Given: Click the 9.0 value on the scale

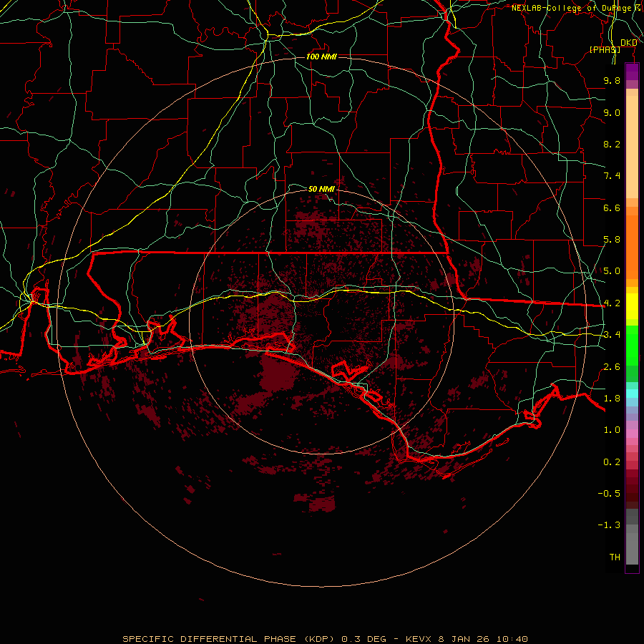Looking at the screenshot, I should 612,113.
